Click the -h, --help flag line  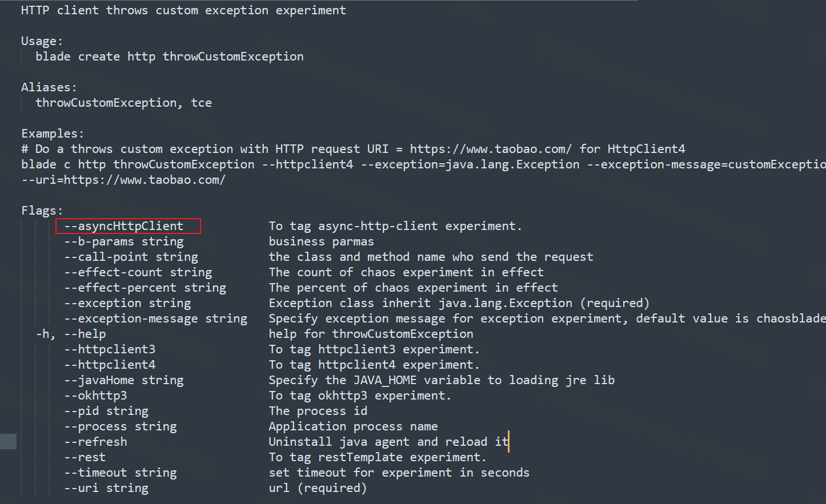(71, 334)
